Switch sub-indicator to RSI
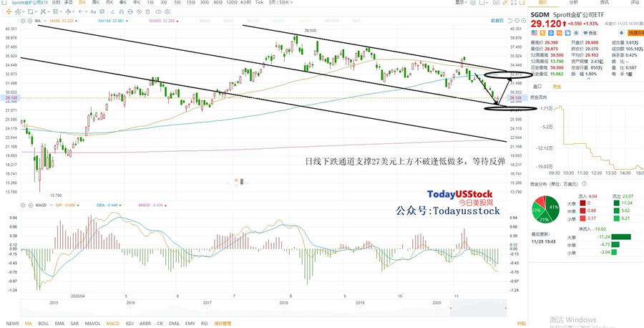 click(204, 324)
